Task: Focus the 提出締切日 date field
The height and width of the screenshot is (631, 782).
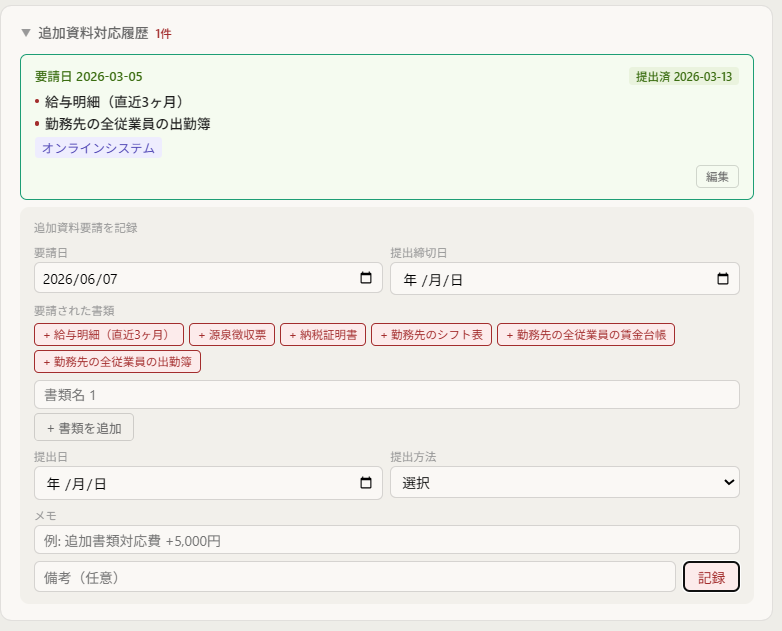Action: [565, 278]
